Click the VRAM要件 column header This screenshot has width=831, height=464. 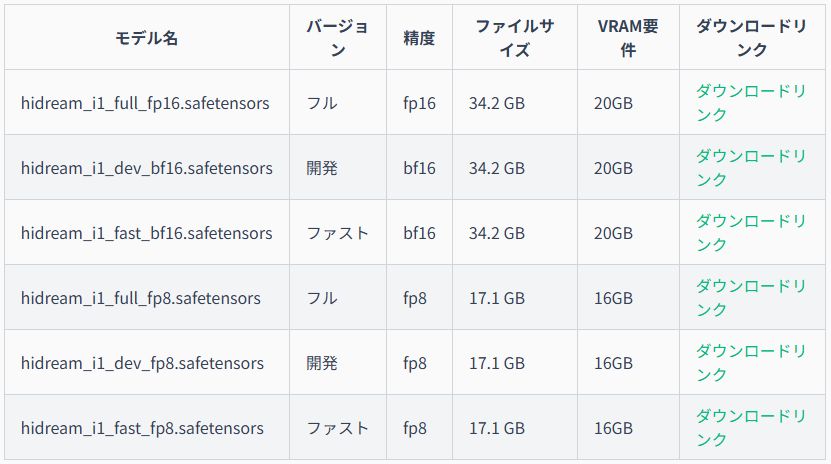pos(628,38)
